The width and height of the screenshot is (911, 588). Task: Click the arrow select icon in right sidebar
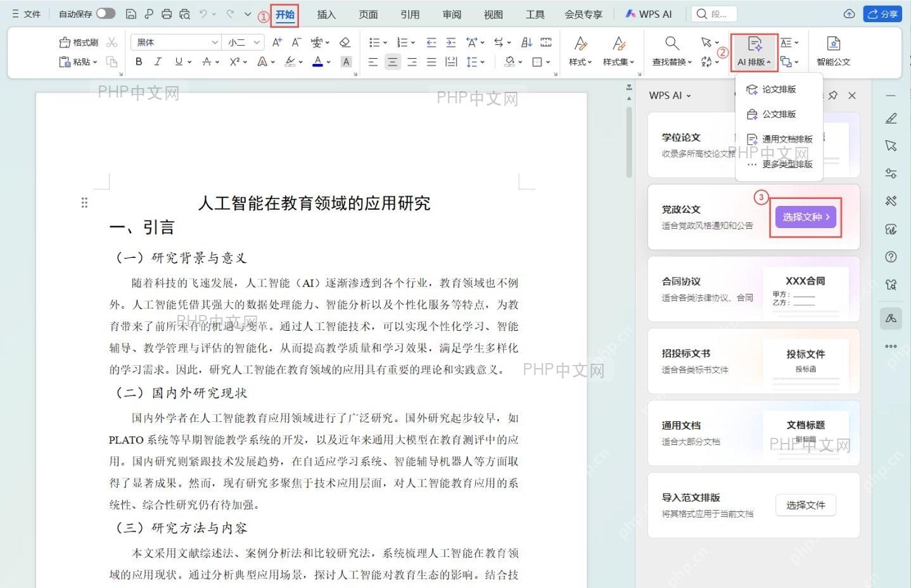pos(891,146)
